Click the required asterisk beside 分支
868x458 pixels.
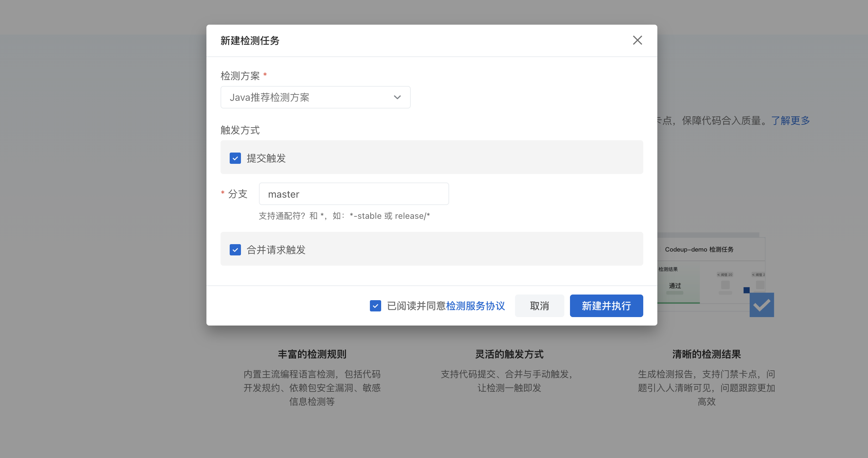coord(223,193)
